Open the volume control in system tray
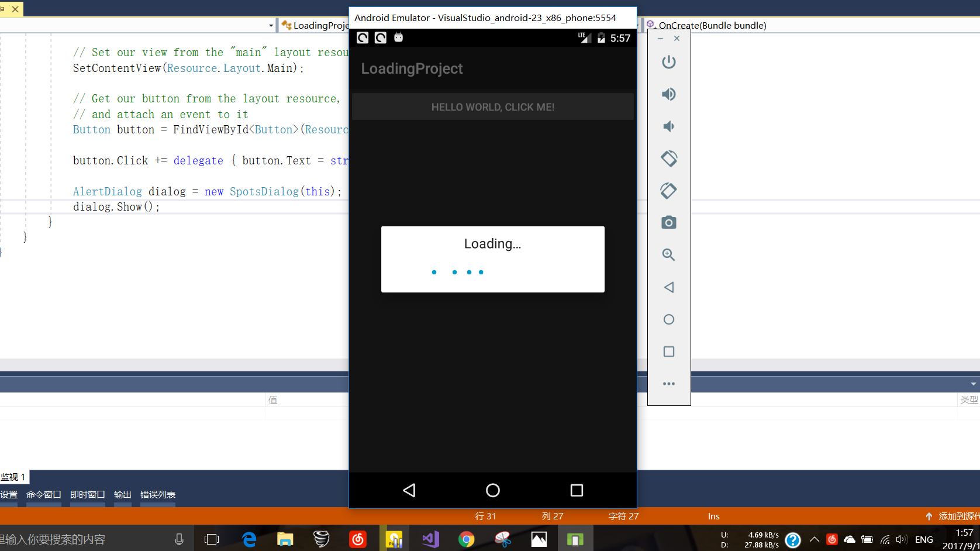This screenshot has width=980, height=551. [902, 539]
